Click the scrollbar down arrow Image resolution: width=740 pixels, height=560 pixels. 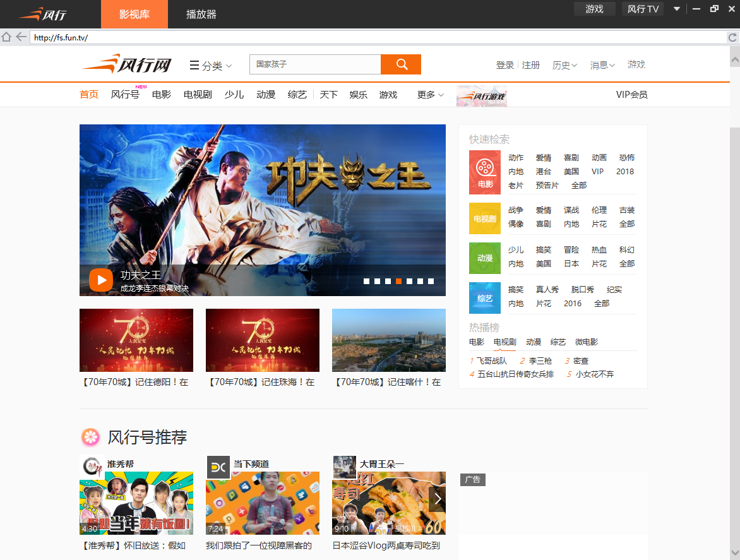[x=735, y=552]
